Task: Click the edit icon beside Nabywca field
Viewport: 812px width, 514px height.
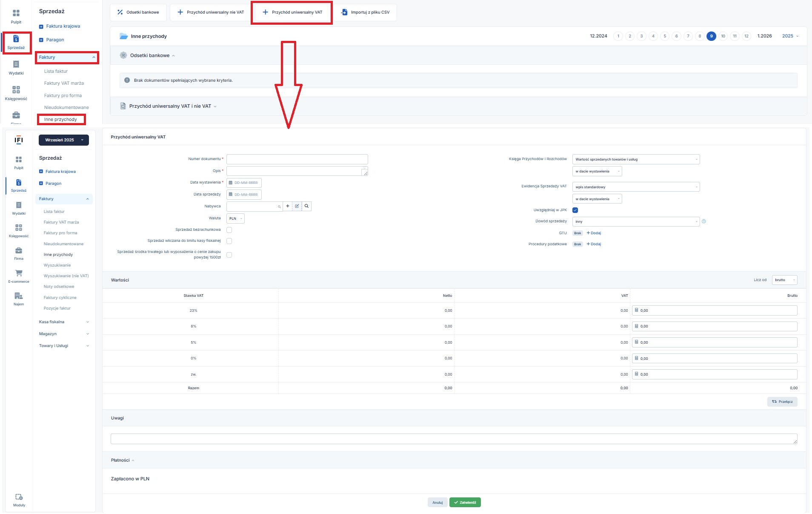Action: pyautogui.click(x=297, y=207)
